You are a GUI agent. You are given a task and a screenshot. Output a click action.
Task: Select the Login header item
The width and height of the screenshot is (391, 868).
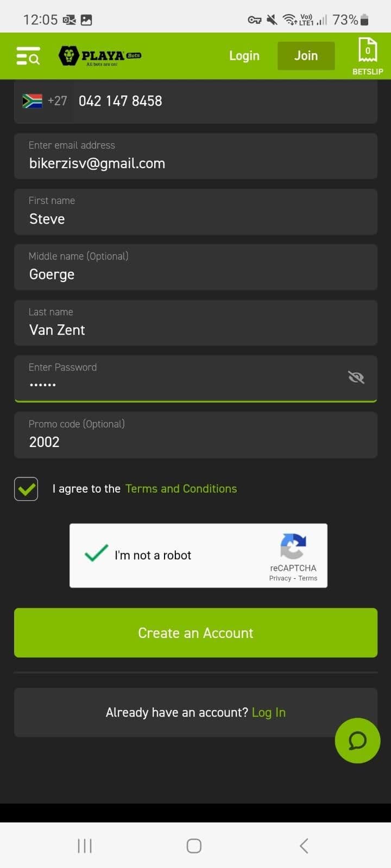click(244, 56)
